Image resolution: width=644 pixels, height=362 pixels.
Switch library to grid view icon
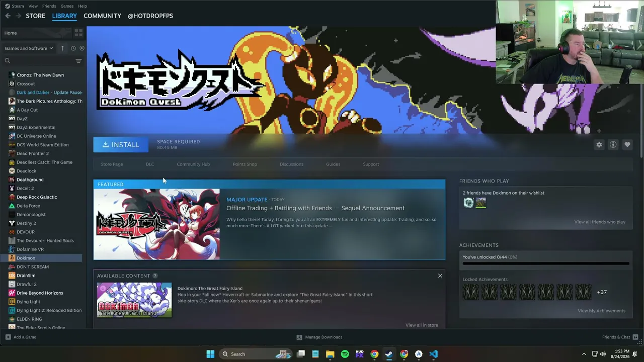point(78,33)
